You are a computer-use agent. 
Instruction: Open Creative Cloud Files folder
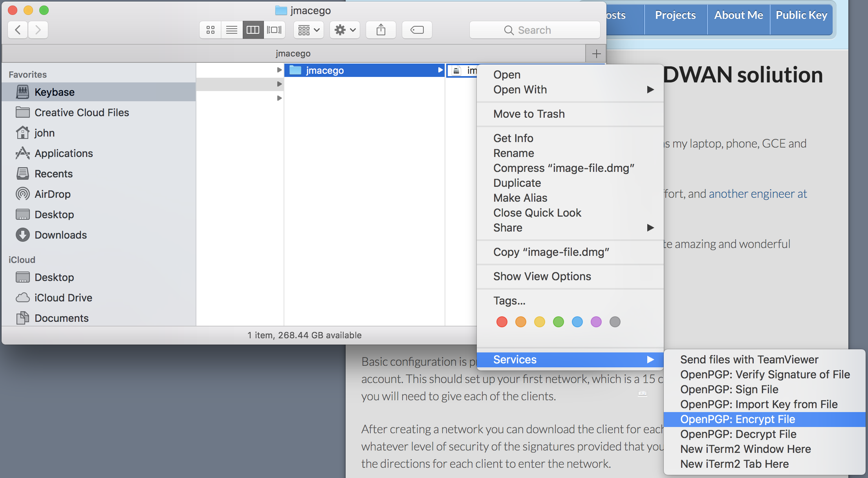(99, 112)
